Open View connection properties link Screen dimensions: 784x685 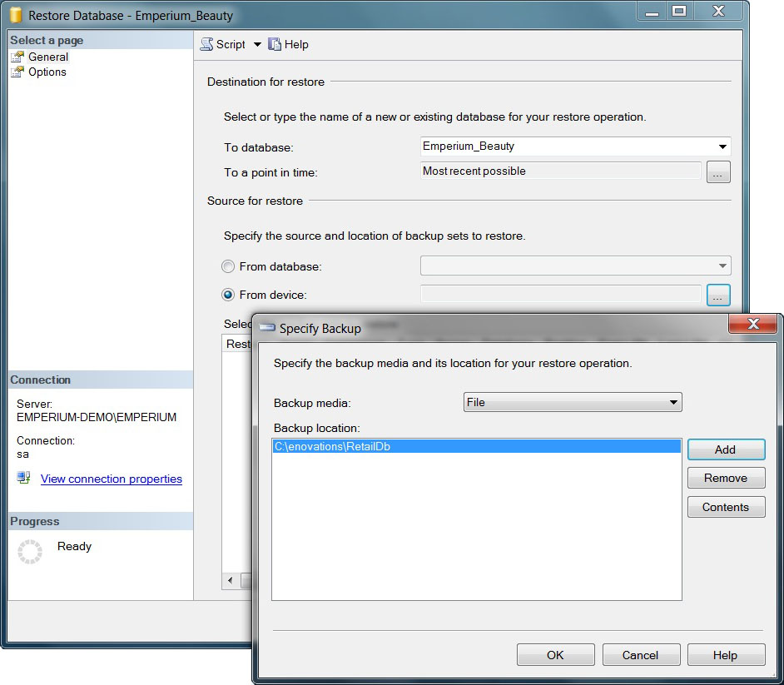tap(112, 479)
